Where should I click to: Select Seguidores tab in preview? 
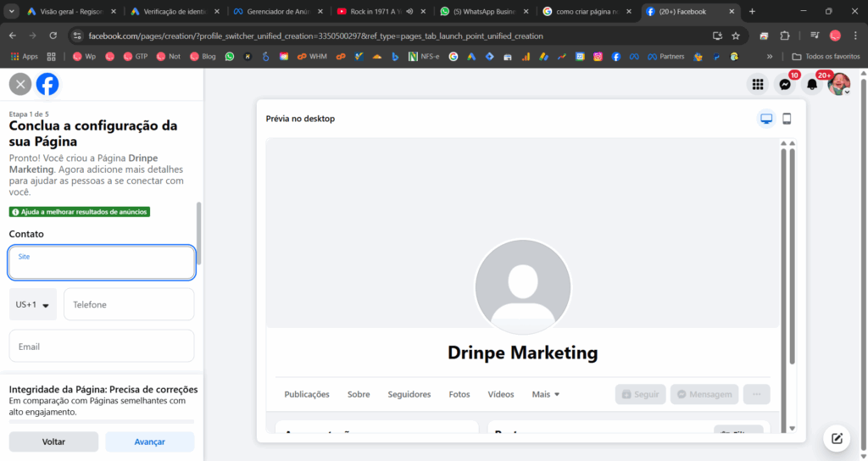(409, 394)
